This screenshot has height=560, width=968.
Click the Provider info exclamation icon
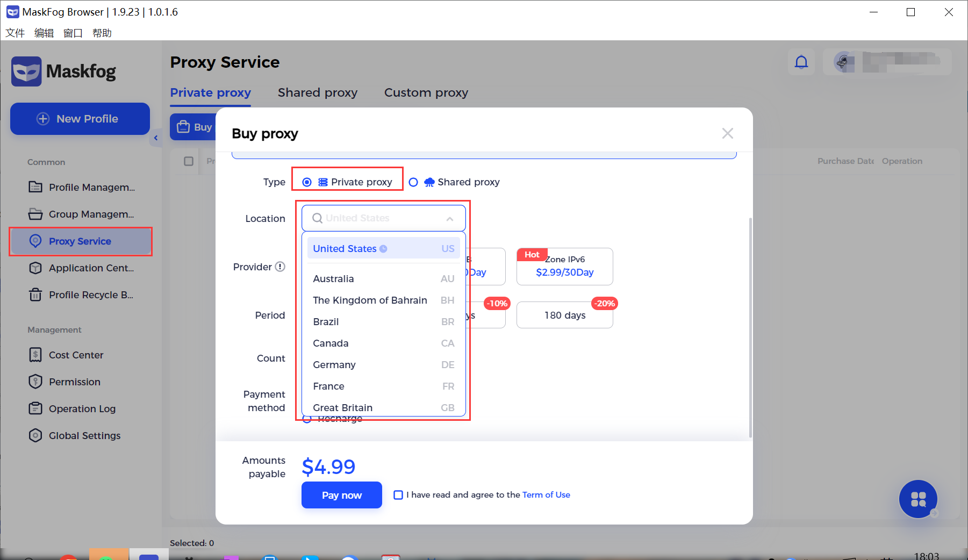point(280,267)
